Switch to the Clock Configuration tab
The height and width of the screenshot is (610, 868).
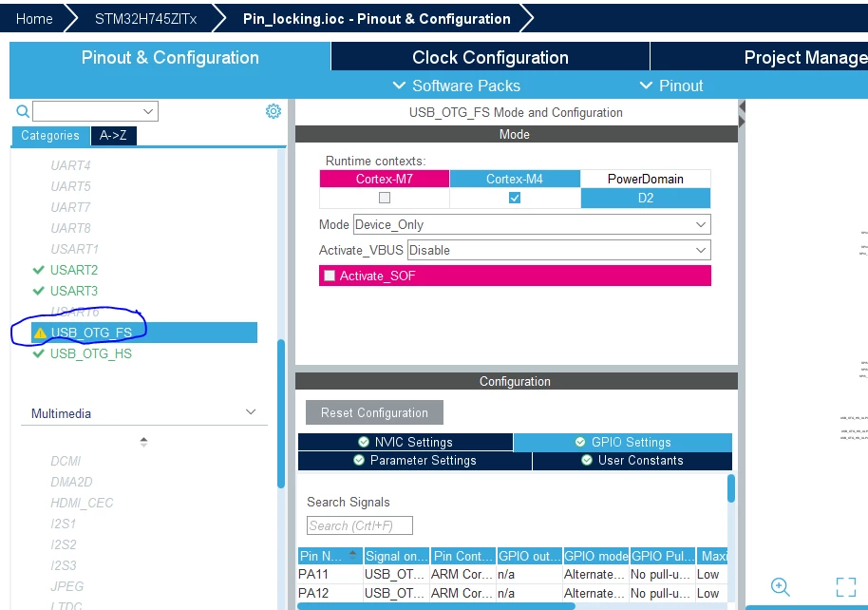490,57
